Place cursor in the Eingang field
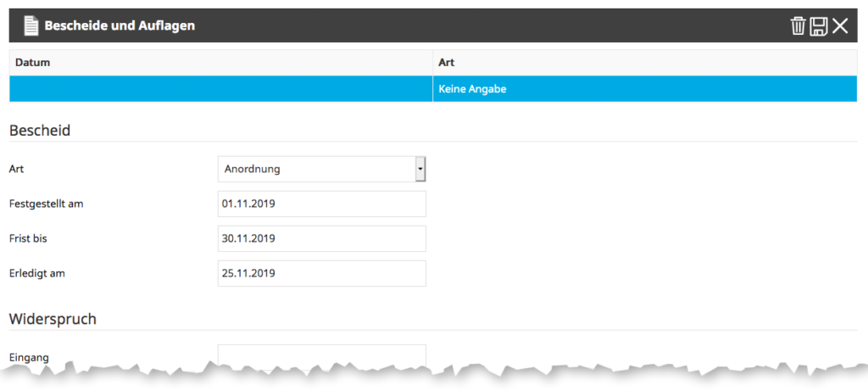 pyautogui.click(x=321, y=355)
